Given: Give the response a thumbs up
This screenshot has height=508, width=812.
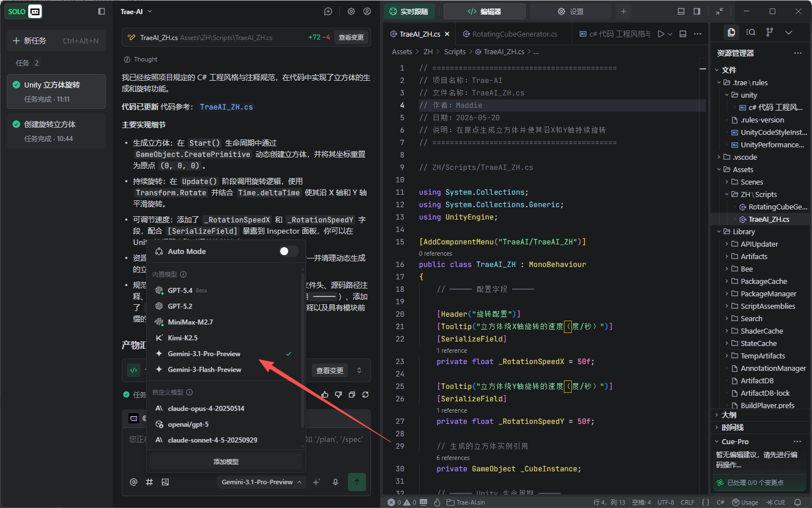Looking at the screenshot, I should (325, 395).
